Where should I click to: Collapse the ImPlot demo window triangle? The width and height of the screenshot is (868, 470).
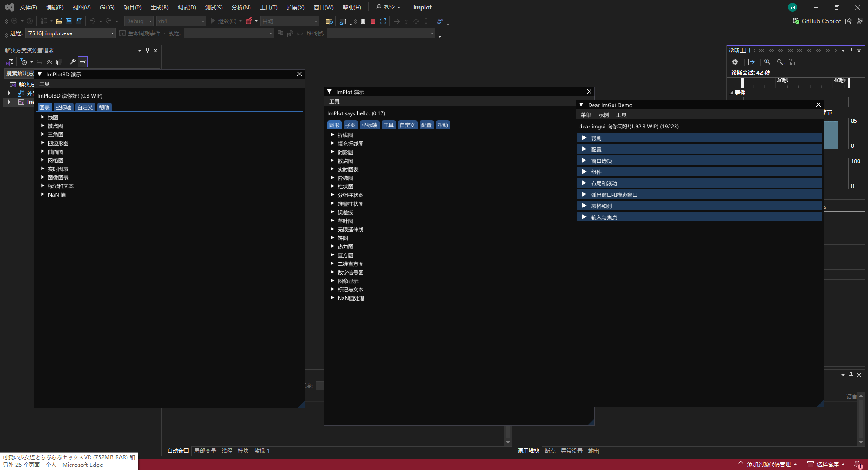point(330,92)
